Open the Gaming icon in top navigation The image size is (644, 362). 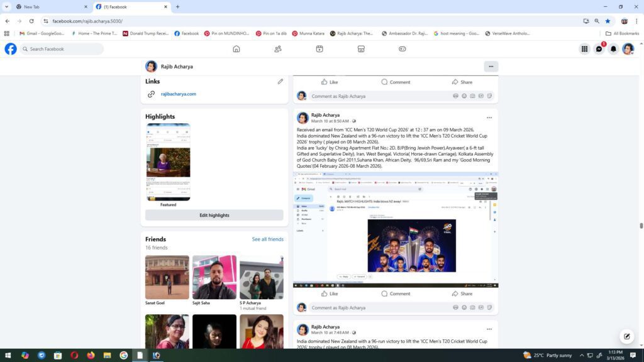click(402, 49)
